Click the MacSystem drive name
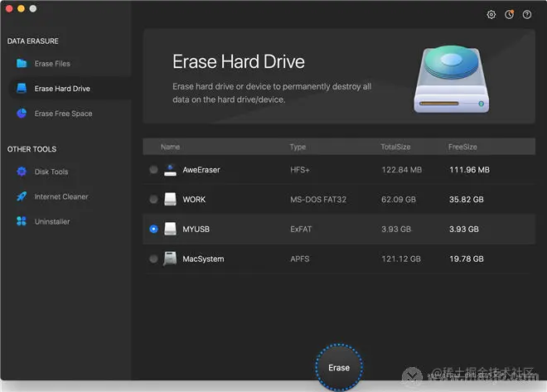The height and width of the screenshot is (392, 547). click(203, 259)
